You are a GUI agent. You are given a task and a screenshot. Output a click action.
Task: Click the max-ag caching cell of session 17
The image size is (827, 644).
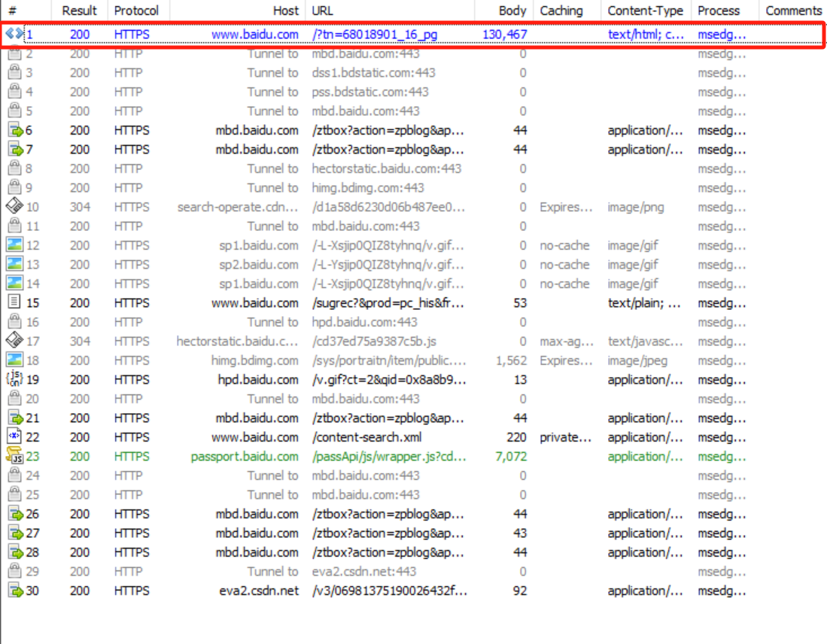[567, 342]
